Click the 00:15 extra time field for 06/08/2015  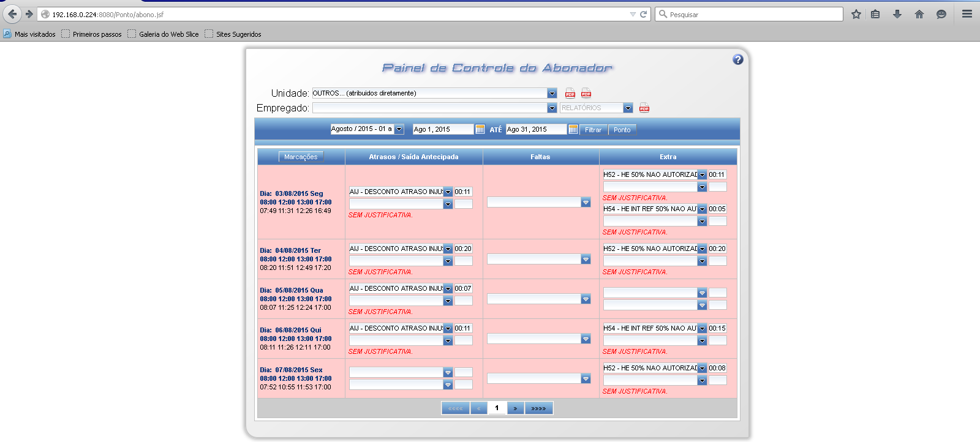717,328
